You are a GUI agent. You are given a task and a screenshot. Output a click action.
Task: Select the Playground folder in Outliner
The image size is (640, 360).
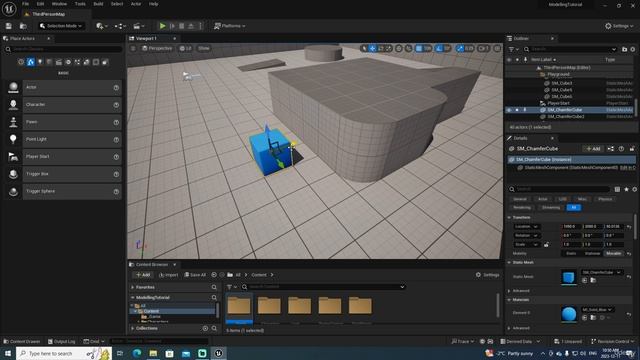click(558, 75)
